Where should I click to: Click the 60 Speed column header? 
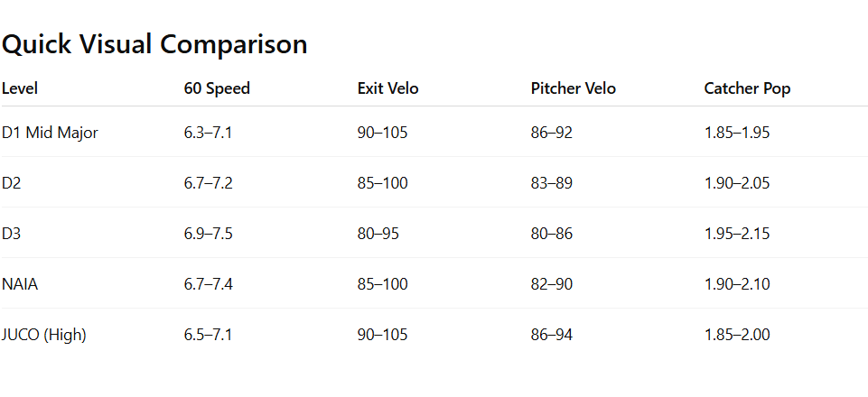(217, 88)
